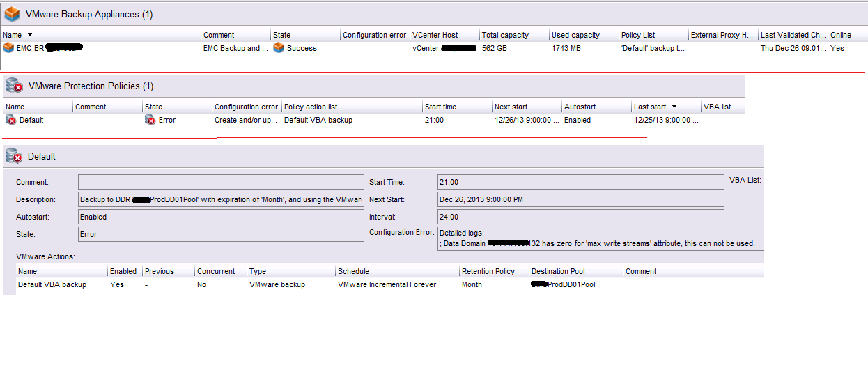Click the Interval field showing 24:00

click(x=580, y=217)
